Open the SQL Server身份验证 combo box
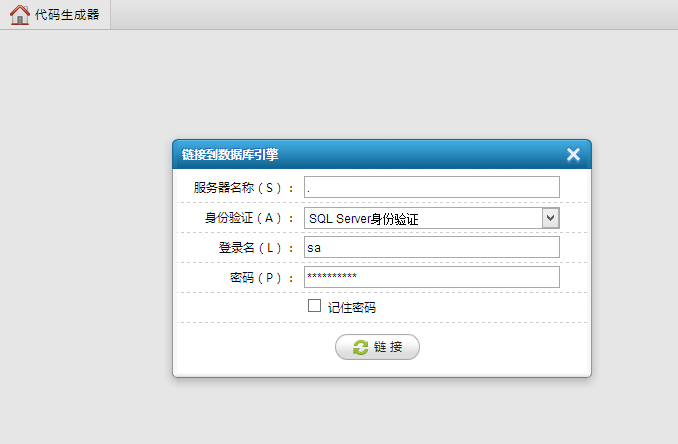This screenshot has height=444, width=678. pyautogui.click(x=432, y=218)
